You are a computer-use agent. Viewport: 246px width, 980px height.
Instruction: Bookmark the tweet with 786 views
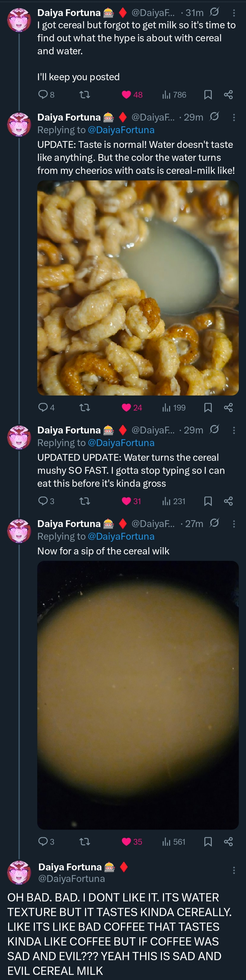pos(208,95)
